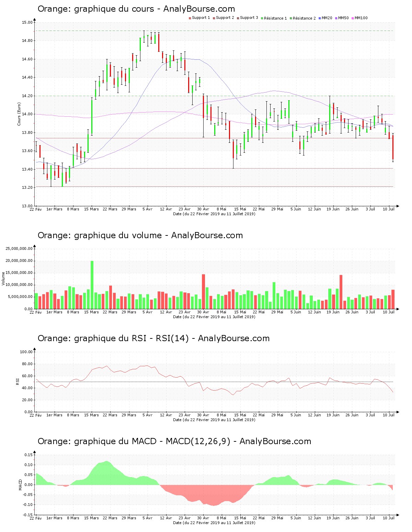
Task: Click the MM100 legend entry
Action: click(359, 18)
